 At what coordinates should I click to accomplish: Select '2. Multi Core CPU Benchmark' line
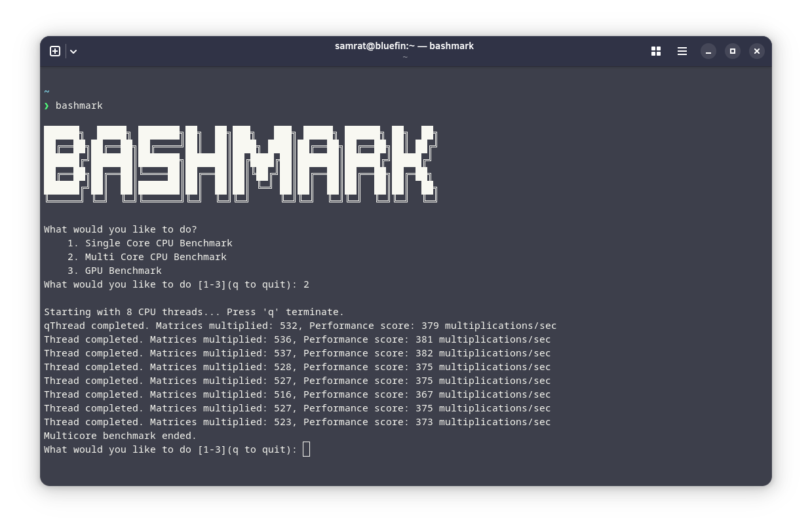pyautogui.click(x=147, y=257)
